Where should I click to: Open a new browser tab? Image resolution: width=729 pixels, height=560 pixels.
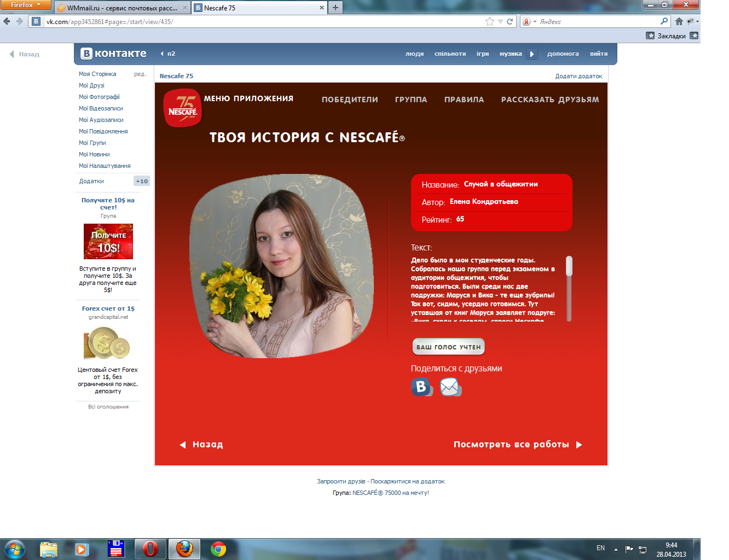[335, 7]
